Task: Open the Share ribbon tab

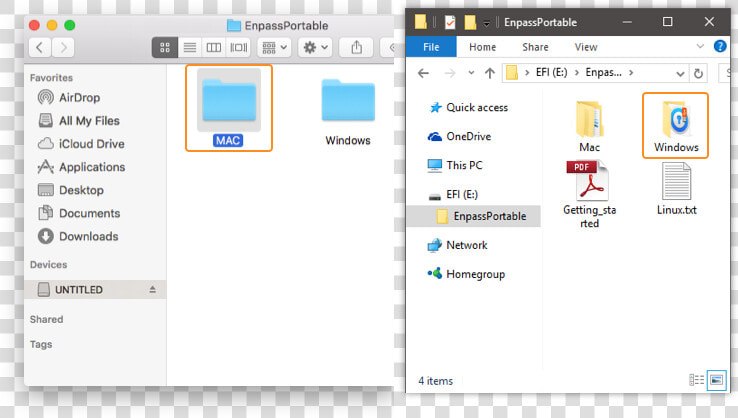Action: (535, 47)
